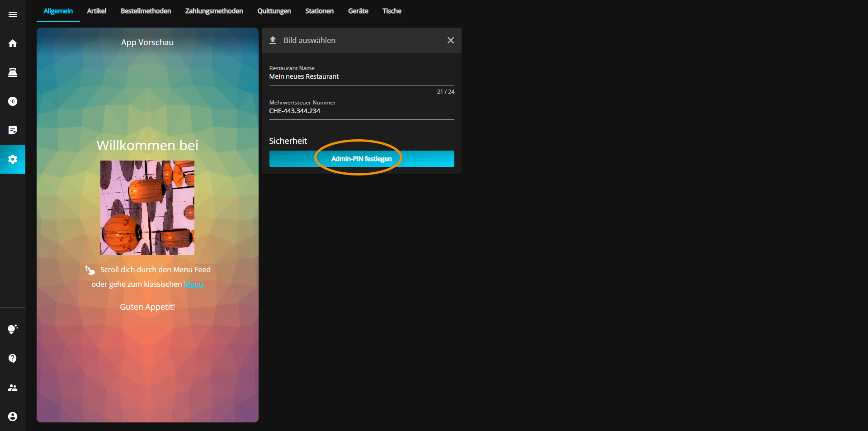This screenshot has width=868, height=431.
Task: Click the 'Willkommen bei' heading text
Action: pos(147,145)
